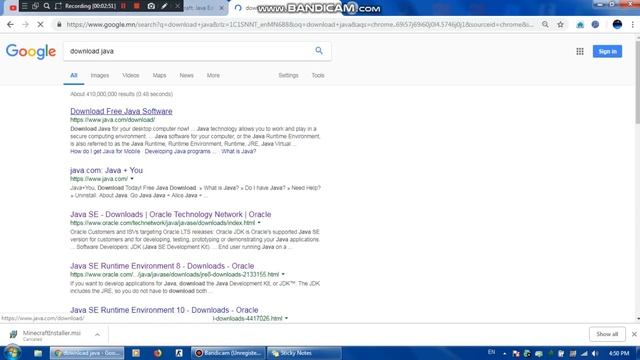
Task: Expand the MinecraftInstaller.msi download options caret
Action: click(x=97, y=335)
